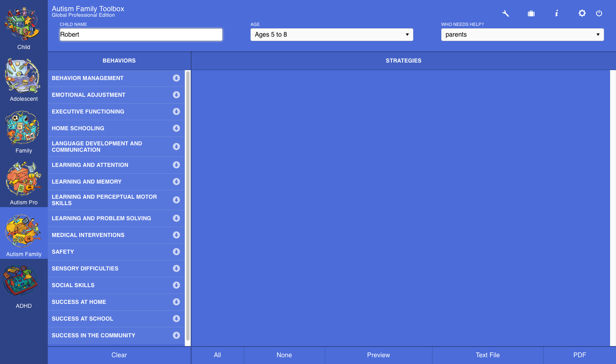Export as PDF button
616x364 pixels.
(x=579, y=355)
